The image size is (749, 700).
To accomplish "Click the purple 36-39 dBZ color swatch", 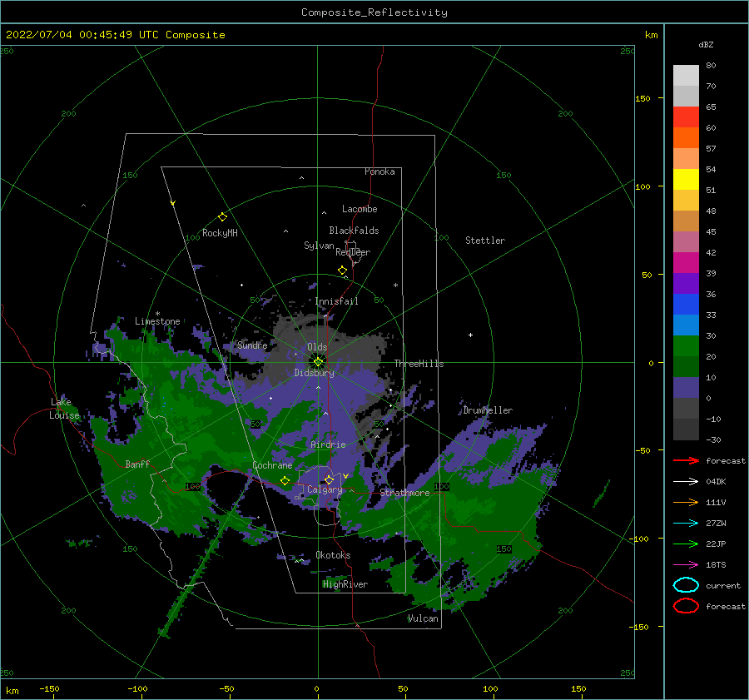I will (686, 284).
